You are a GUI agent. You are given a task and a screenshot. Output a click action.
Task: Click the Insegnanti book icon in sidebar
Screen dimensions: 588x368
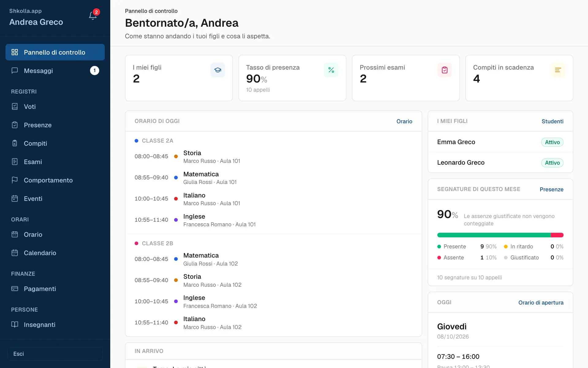[x=15, y=324]
